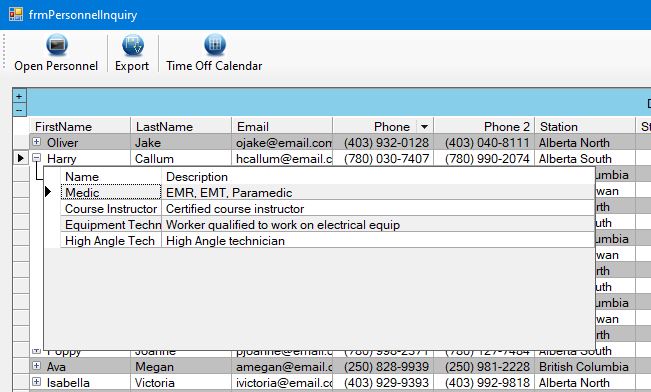
Task: Click the Export toolbar icon
Action: (133, 44)
